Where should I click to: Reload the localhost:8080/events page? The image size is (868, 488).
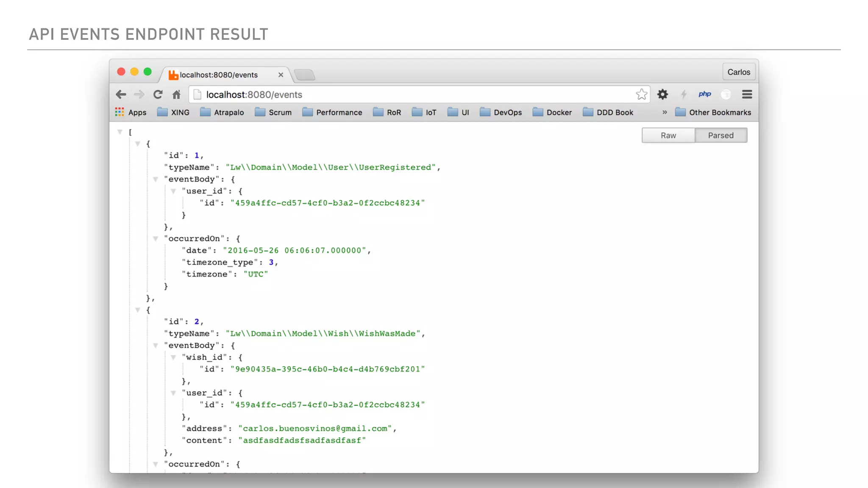(158, 94)
